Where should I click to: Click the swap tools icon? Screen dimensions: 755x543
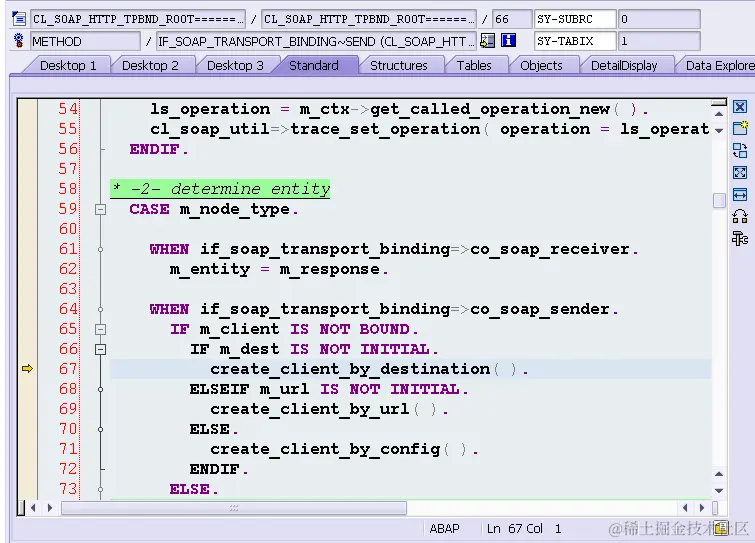[x=740, y=150]
